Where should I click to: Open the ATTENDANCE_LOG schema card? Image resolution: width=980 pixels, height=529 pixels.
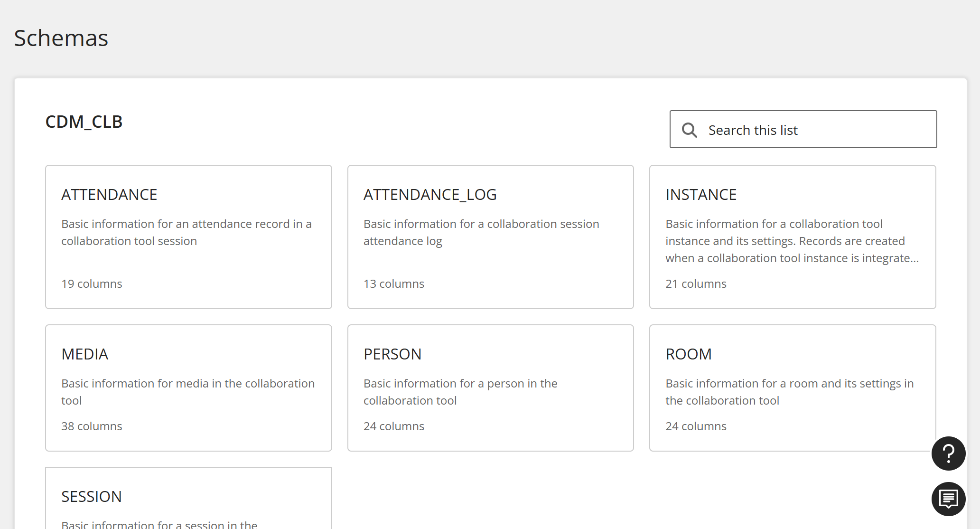[x=490, y=237]
